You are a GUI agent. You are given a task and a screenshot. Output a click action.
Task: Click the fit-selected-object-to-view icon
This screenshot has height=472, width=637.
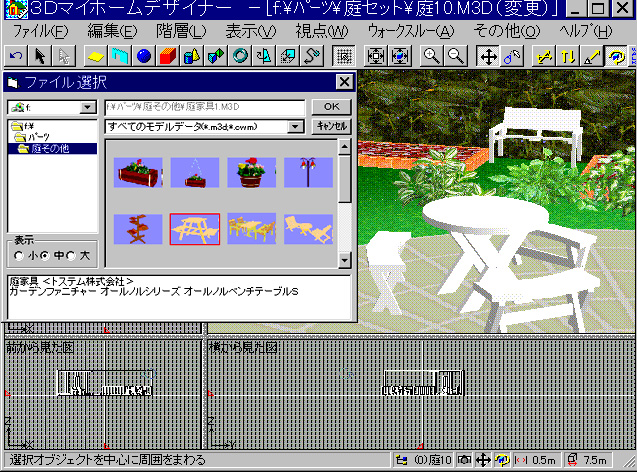tap(400, 56)
